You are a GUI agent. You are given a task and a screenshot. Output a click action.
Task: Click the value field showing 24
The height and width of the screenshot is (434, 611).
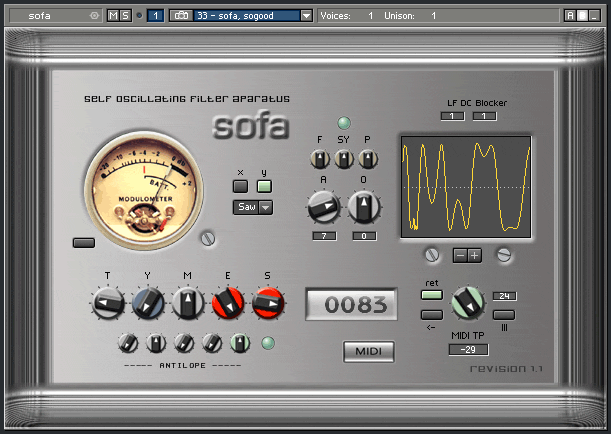[x=505, y=296]
